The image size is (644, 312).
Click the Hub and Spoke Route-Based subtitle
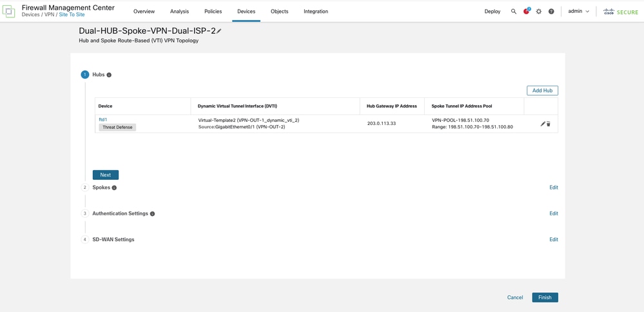click(x=139, y=41)
